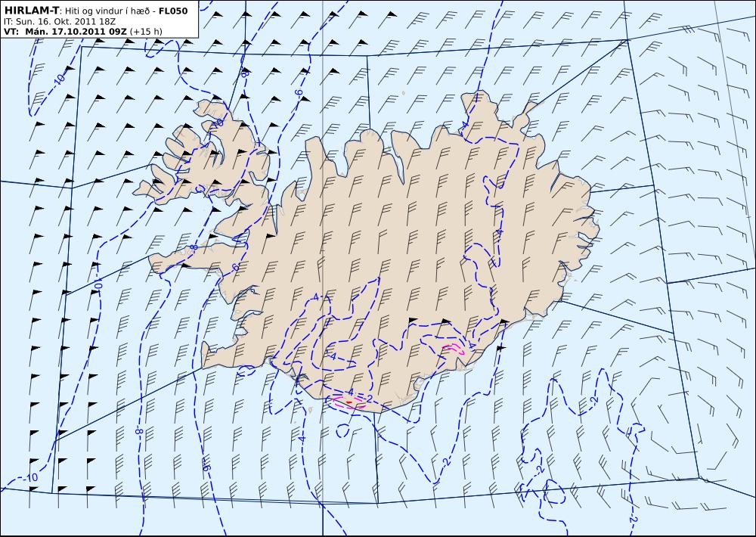Click the magenta contour over southeast Iceland glacier
This screenshot has height=537, width=756.
click(454, 349)
